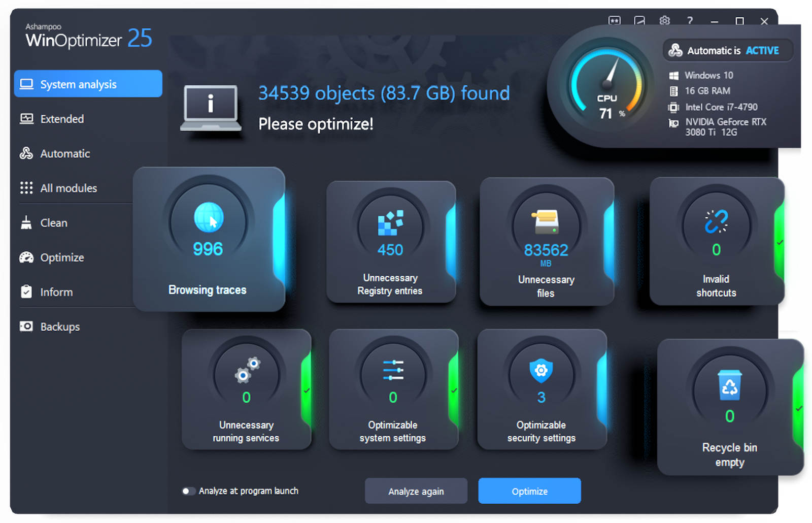Screen dimensions: 812x523
Task: Expand the Optimize sidebar category
Action: [x=62, y=257]
